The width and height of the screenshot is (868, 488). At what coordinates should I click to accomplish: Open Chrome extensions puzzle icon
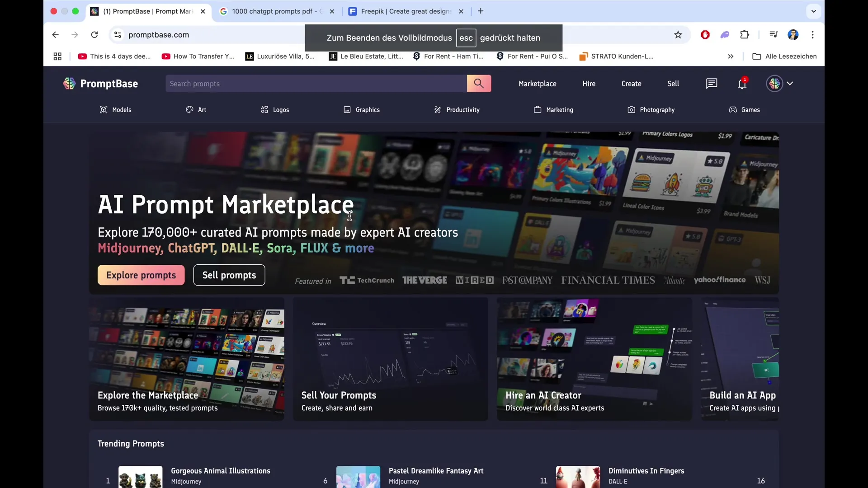click(x=745, y=35)
